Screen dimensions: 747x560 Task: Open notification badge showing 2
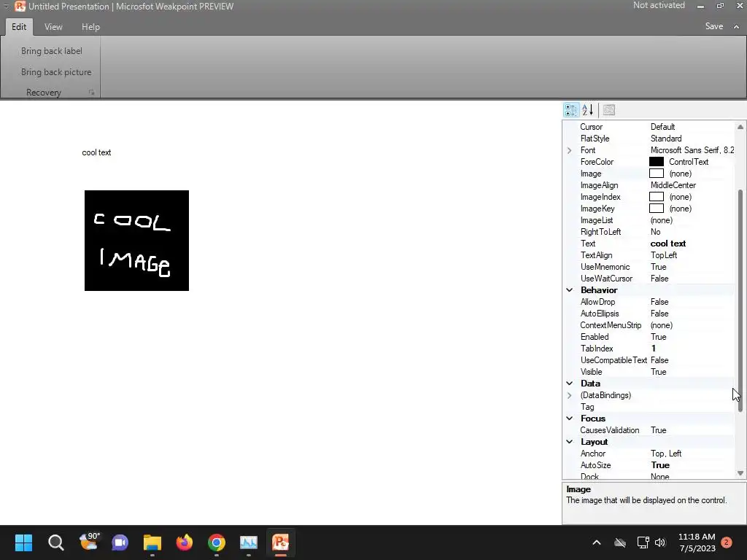(727, 542)
